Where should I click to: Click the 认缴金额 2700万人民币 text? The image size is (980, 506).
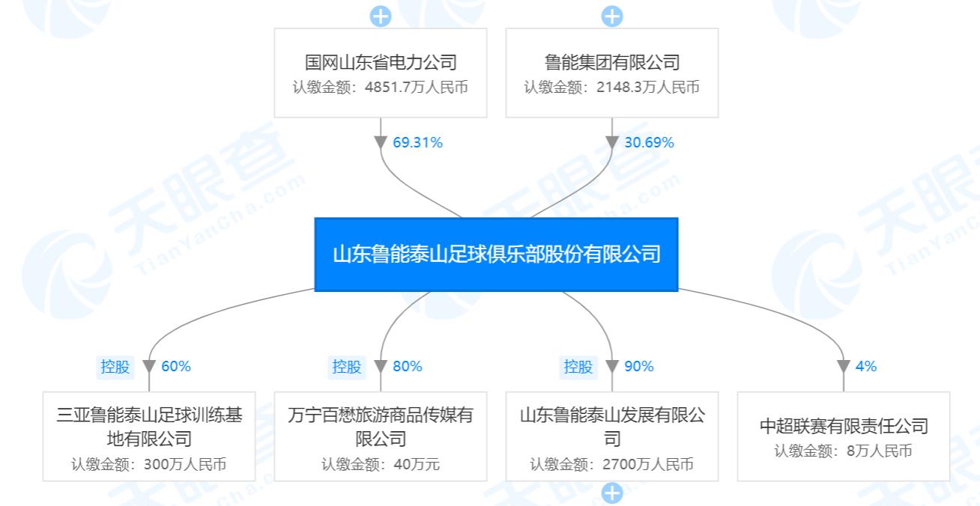[x=610, y=464]
